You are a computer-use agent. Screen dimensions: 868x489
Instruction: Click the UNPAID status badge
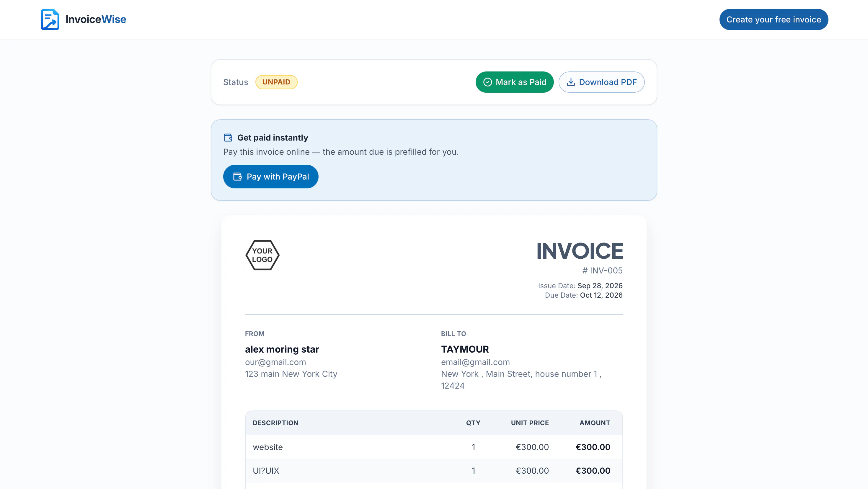[276, 82]
